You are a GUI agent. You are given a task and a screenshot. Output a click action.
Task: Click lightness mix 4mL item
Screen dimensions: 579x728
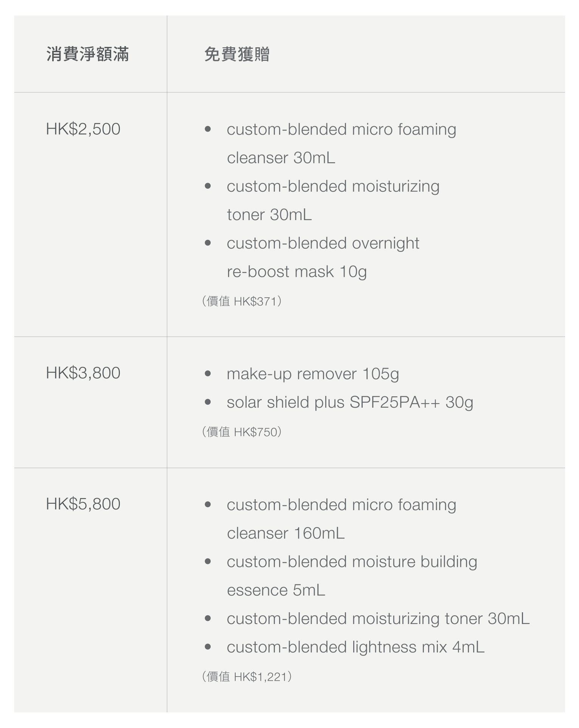pos(355,647)
